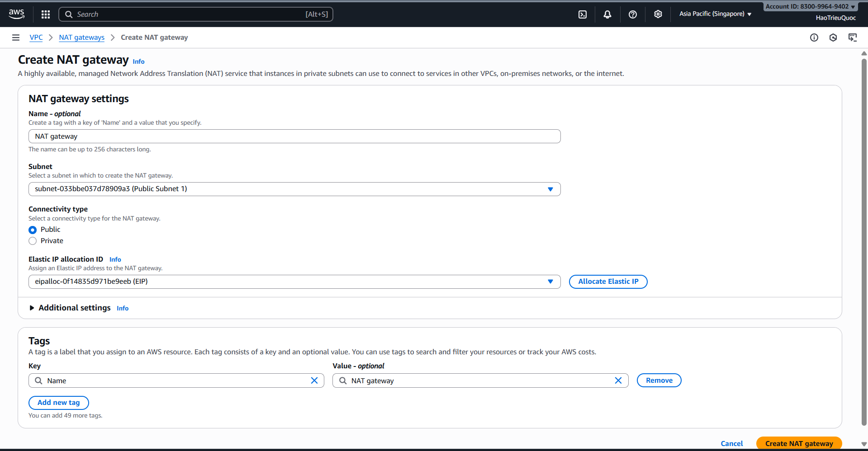This screenshot has height=451, width=868.
Task: Click the NAT gateway Name input field
Action: tap(294, 136)
